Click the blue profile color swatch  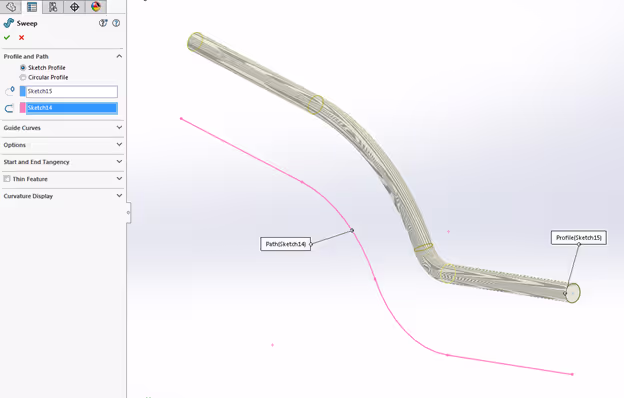[23, 92]
